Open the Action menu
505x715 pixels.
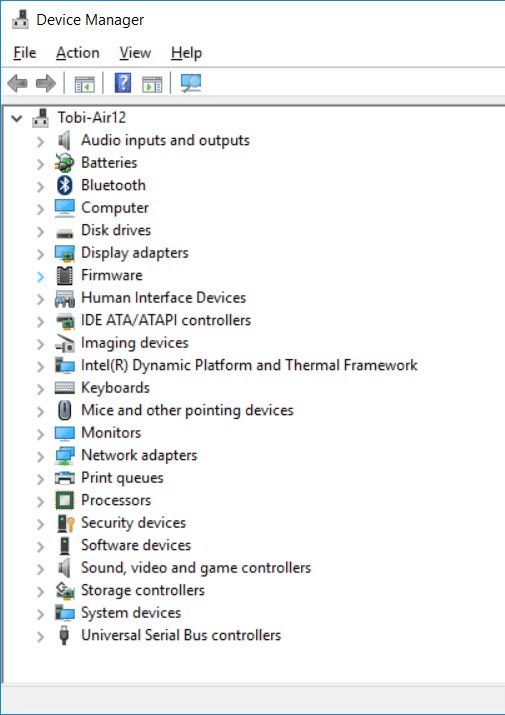78,53
